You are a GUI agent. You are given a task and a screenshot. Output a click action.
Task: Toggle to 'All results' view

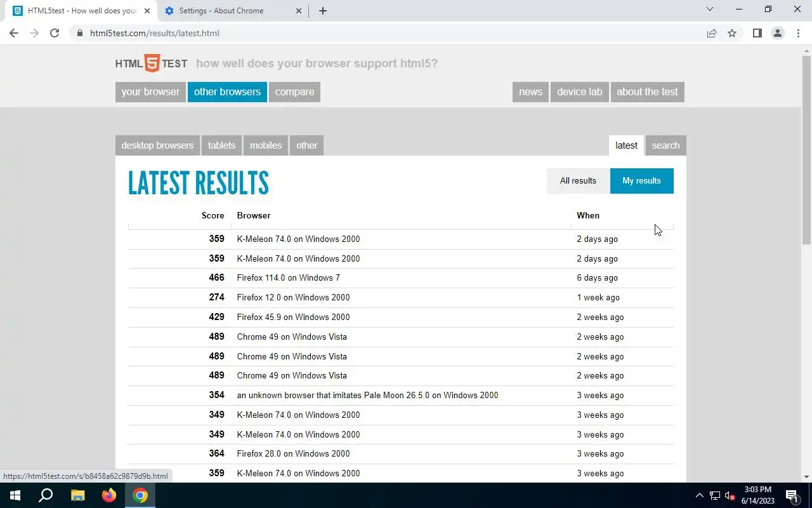click(x=578, y=181)
